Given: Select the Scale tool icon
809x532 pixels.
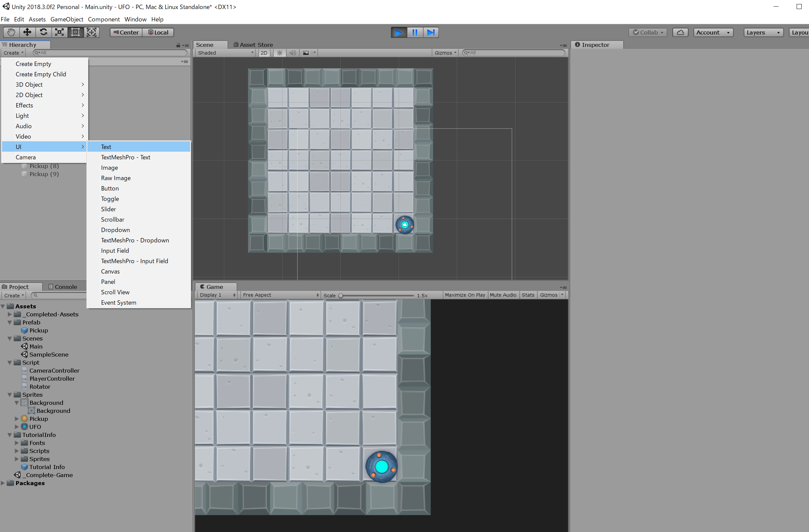Looking at the screenshot, I should tap(60, 32).
